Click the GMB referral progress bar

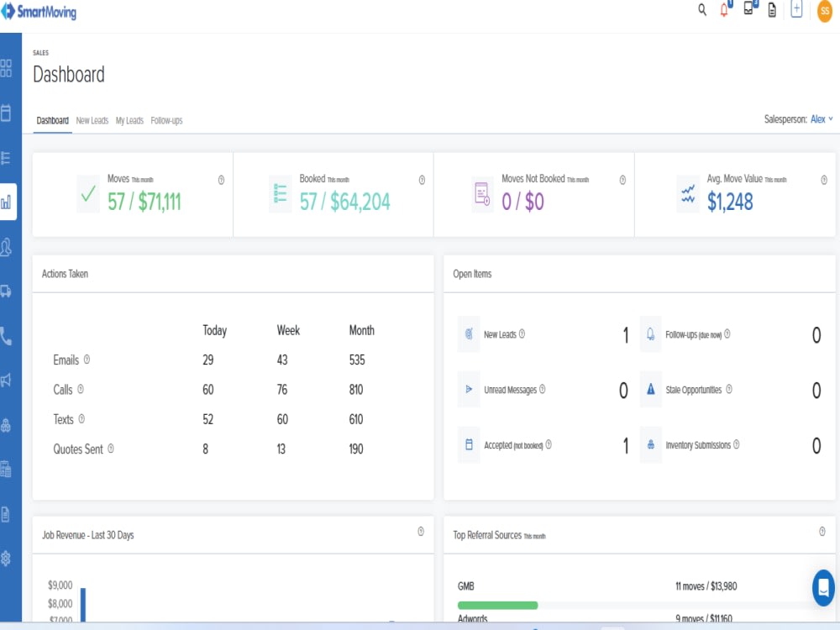(x=497, y=606)
